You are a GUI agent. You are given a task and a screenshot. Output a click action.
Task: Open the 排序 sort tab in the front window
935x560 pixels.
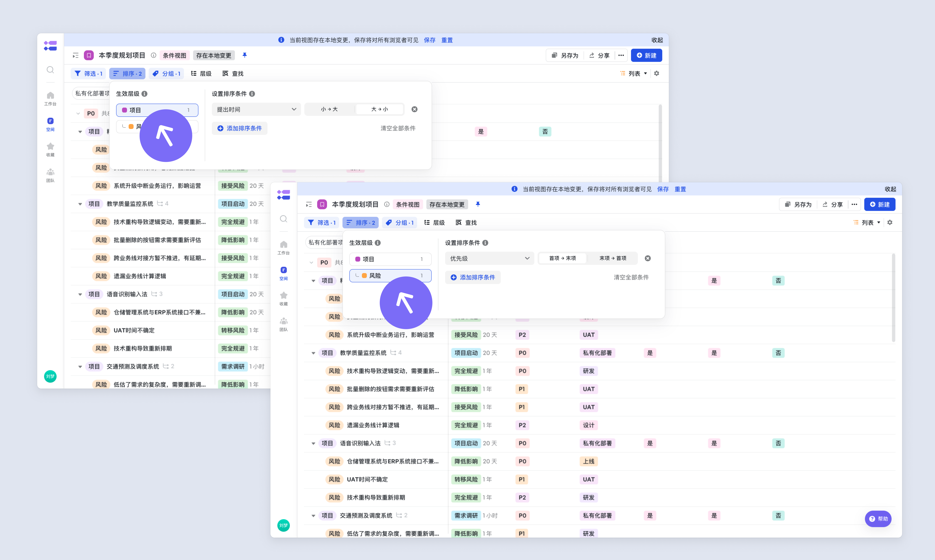point(360,223)
